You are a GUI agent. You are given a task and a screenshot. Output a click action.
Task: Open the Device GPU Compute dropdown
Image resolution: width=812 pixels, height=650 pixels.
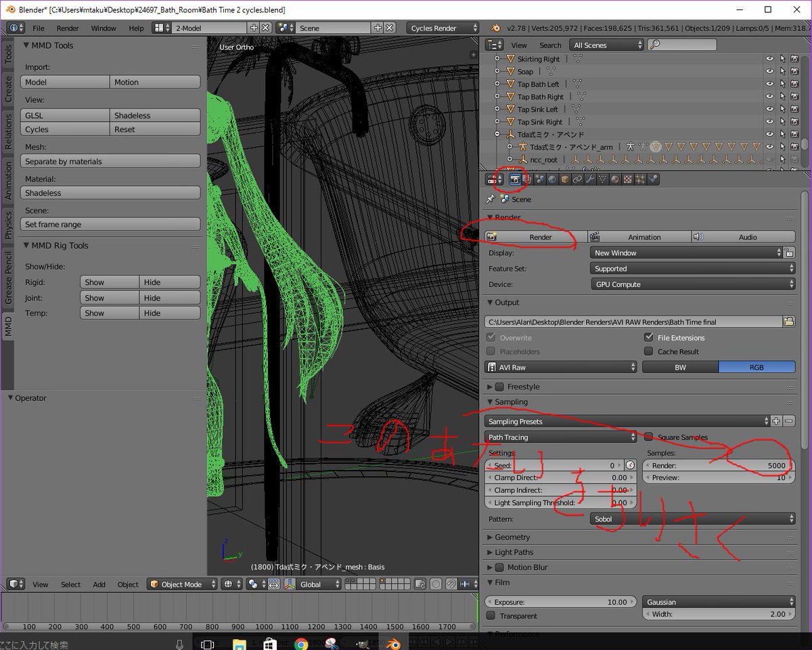[693, 284]
